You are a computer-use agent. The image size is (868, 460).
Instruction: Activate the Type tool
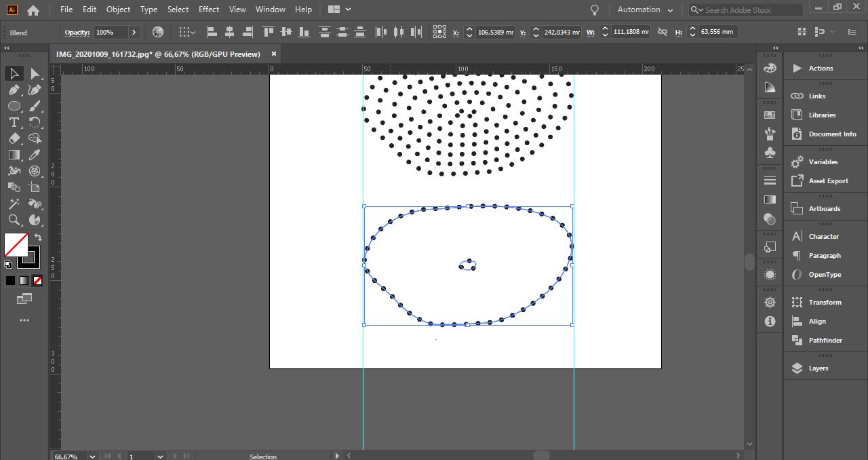click(14, 122)
